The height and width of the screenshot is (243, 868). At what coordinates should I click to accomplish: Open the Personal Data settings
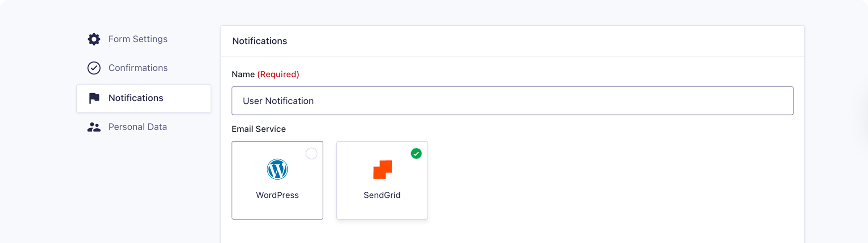tap(137, 127)
